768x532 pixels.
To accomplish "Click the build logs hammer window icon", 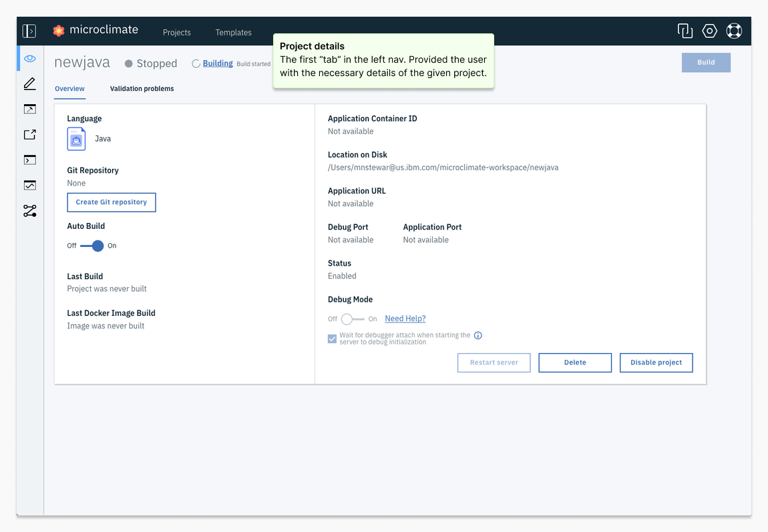I will coord(29,109).
